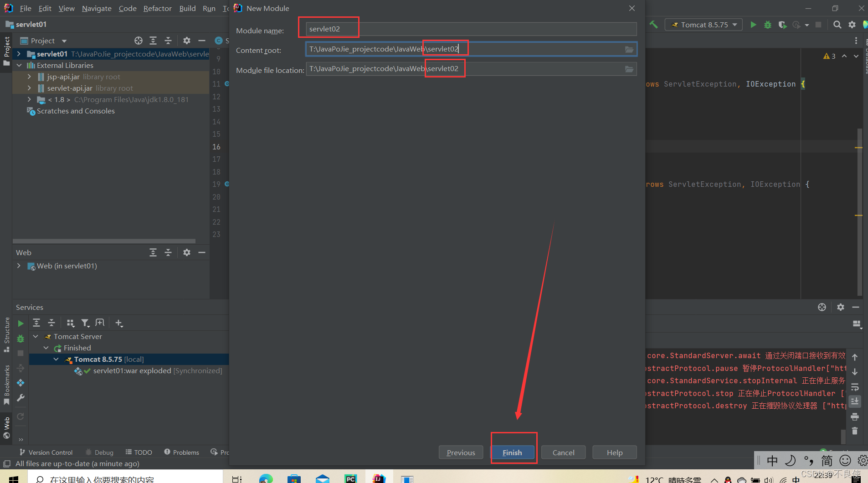Click Scroll to End icon in console
The height and width of the screenshot is (483, 868).
click(x=855, y=401)
